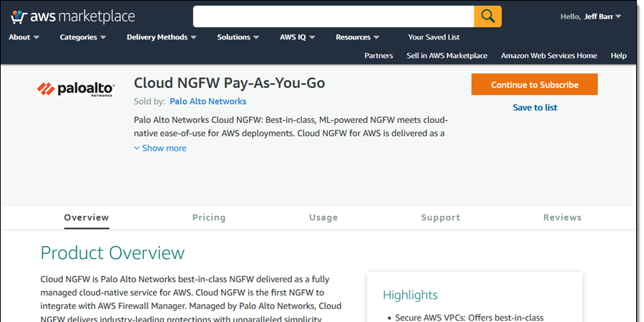This screenshot has width=644, height=322.
Task: Open Sell in AWS Marketplace link
Action: [447, 56]
